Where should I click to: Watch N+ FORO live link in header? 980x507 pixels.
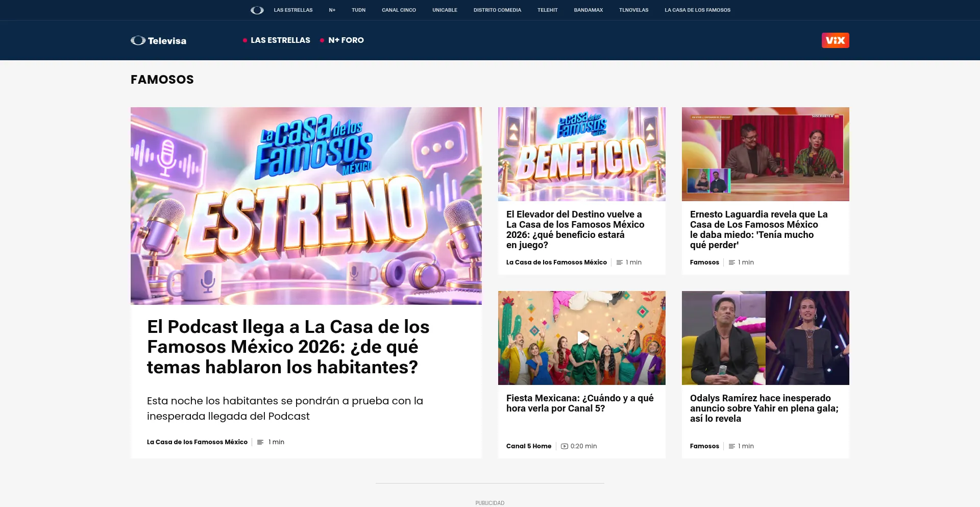pyautogui.click(x=346, y=40)
